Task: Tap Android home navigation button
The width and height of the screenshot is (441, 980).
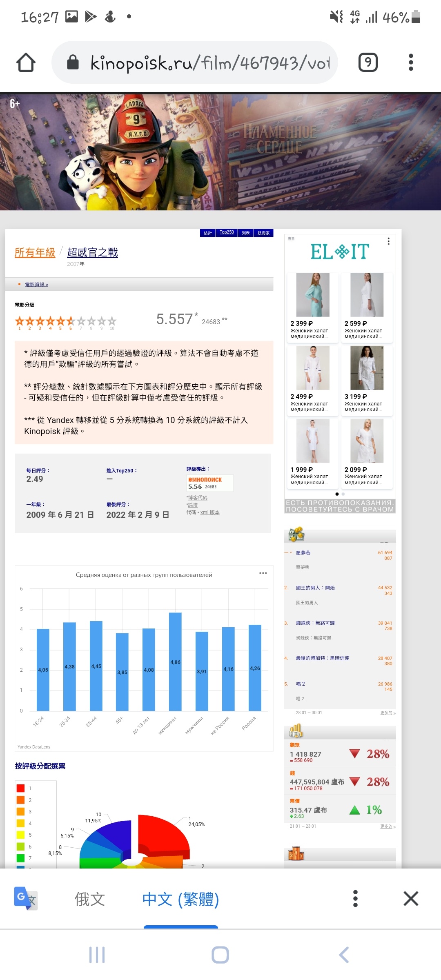Action: [x=220, y=955]
